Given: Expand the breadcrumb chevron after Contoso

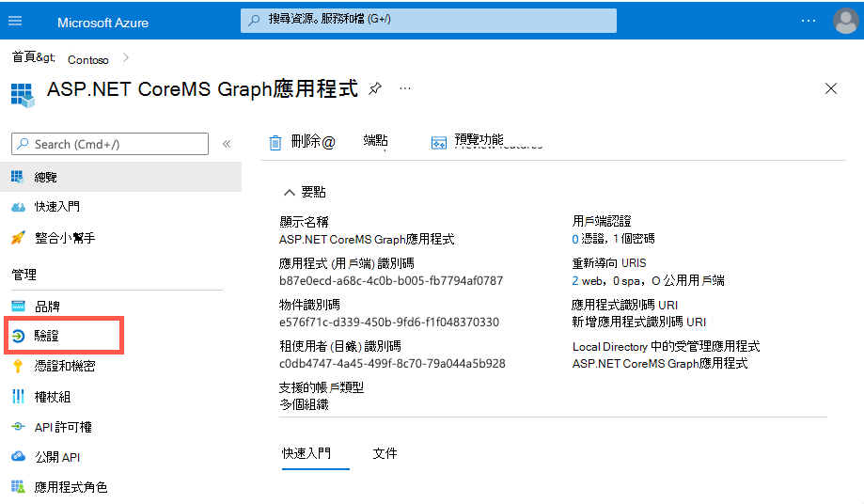Looking at the screenshot, I should click(126, 57).
